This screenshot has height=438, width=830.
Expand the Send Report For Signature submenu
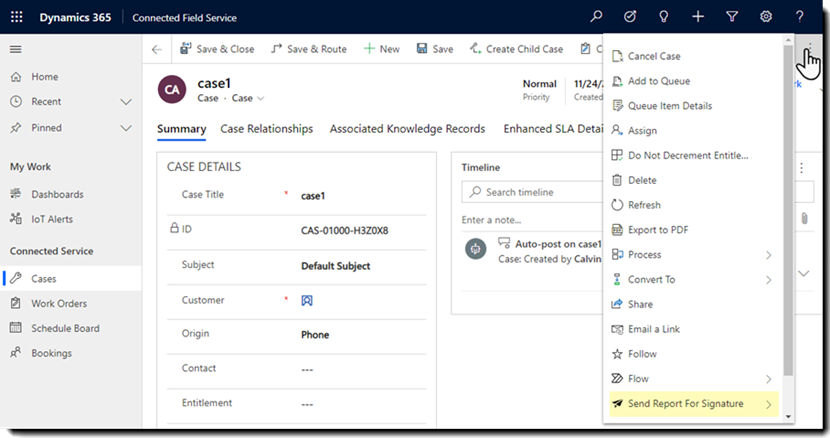coord(768,405)
